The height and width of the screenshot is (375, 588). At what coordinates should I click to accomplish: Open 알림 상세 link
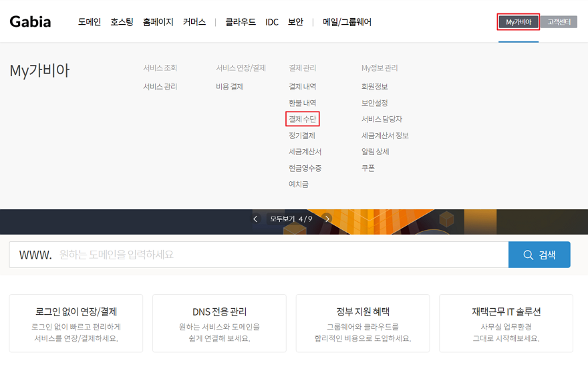(376, 152)
